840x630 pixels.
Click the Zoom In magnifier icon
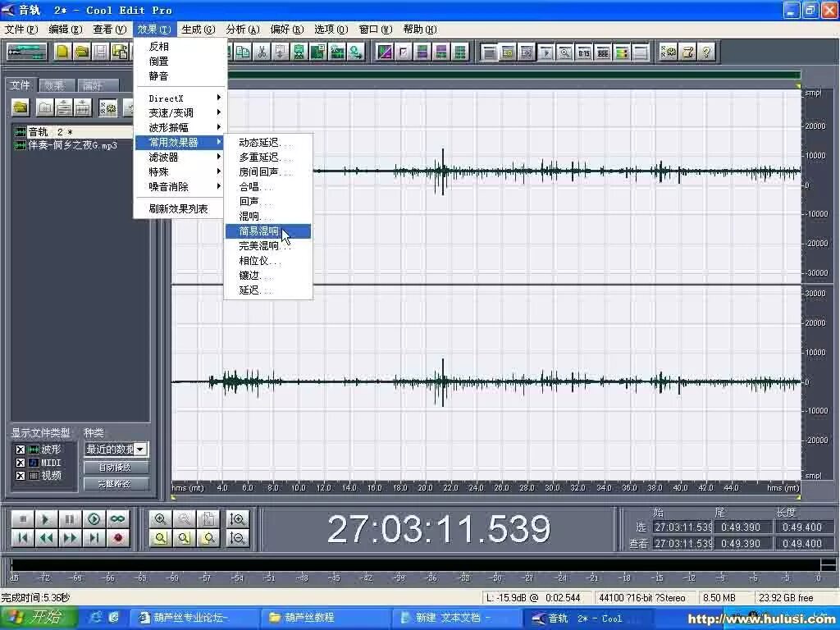pos(161,518)
